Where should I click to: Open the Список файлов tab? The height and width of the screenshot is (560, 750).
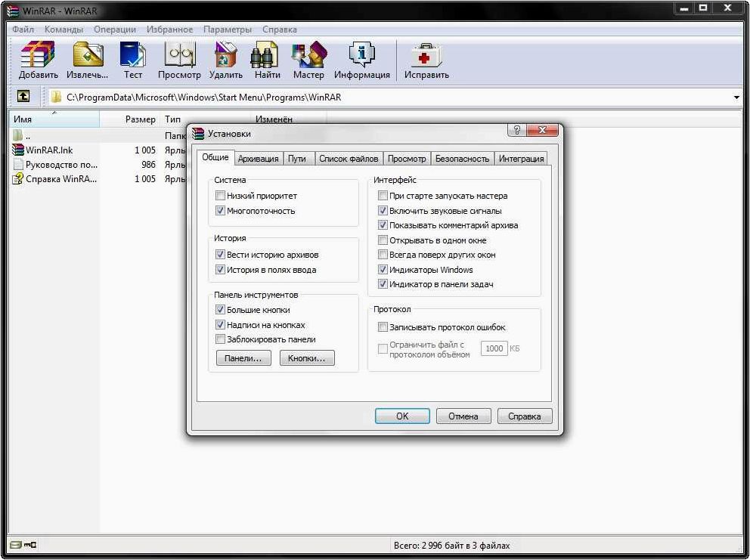click(x=349, y=159)
